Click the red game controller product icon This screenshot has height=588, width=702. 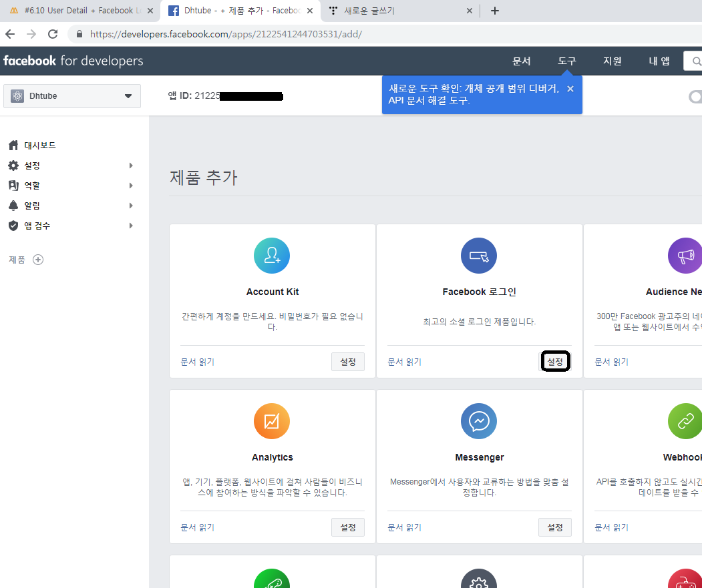pyautogui.click(x=685, y=578)
